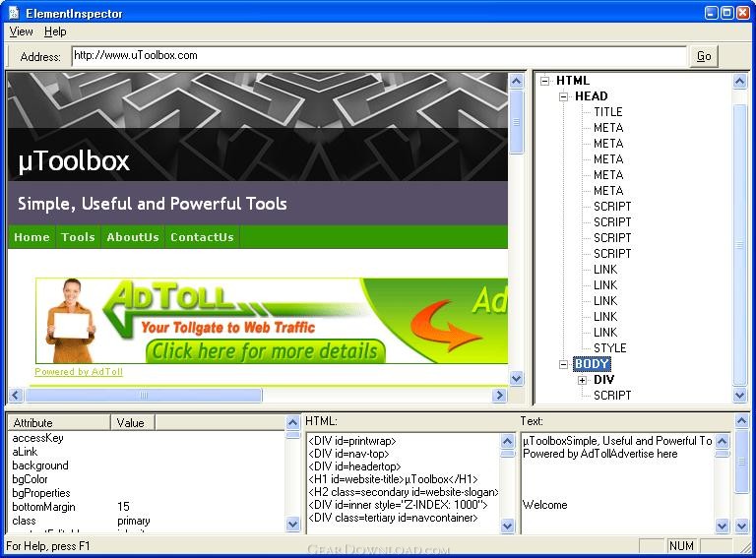Click the browser pane scroll up arrow

coord(517,81)
